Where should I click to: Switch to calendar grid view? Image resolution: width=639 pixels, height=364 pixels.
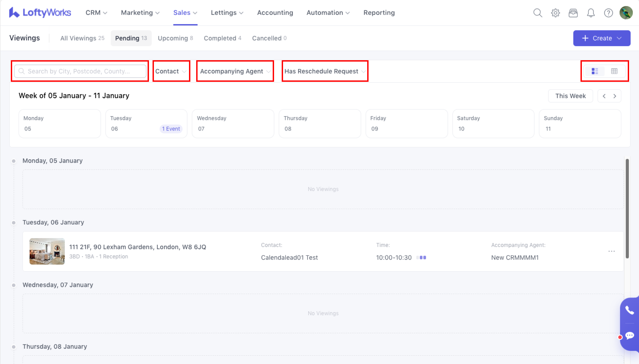[614, 71]
